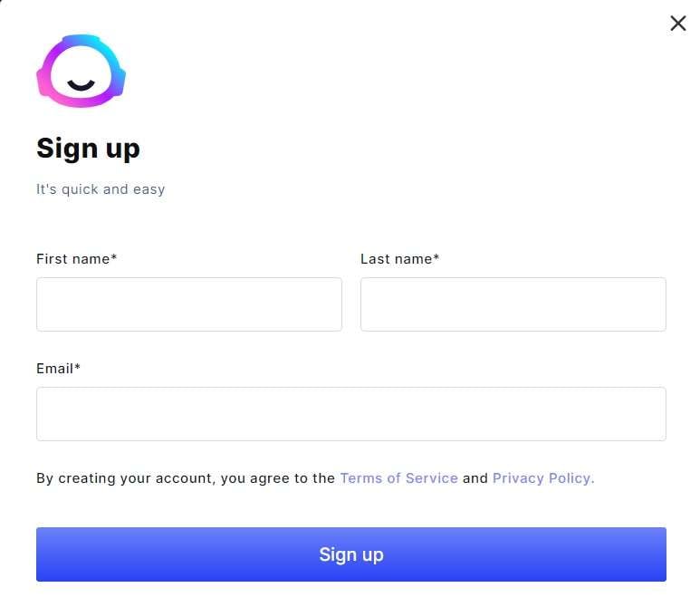Click the required asterisk after Last name
The height and width of the screenshot is (607, 700).
coord(436,256)
